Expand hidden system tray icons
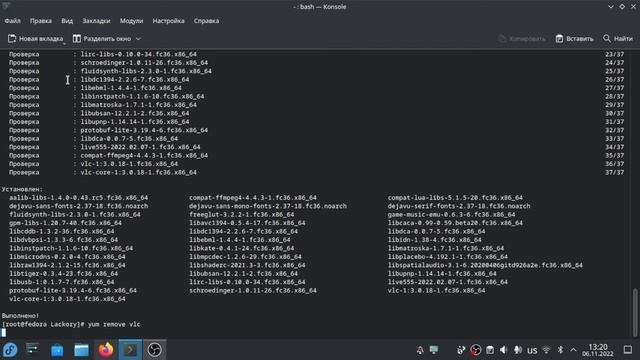 [573, 350]
